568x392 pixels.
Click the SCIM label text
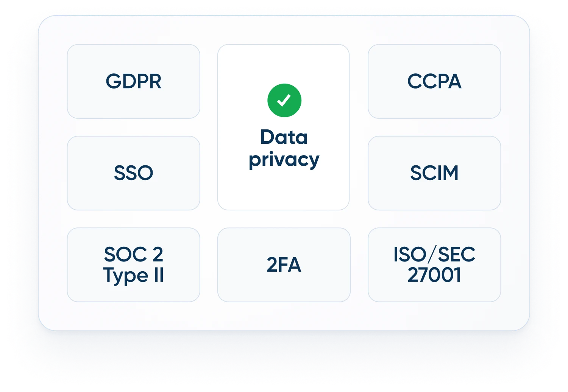434,173
